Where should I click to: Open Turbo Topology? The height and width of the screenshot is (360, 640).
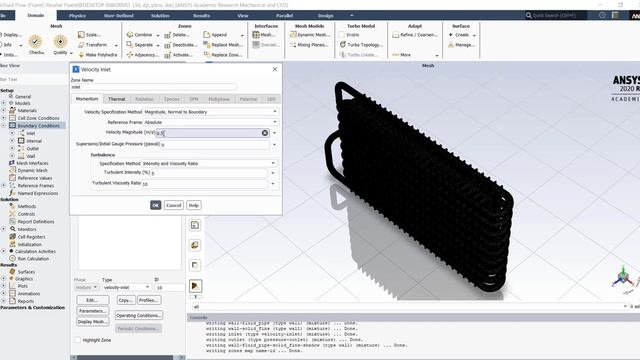361,45
